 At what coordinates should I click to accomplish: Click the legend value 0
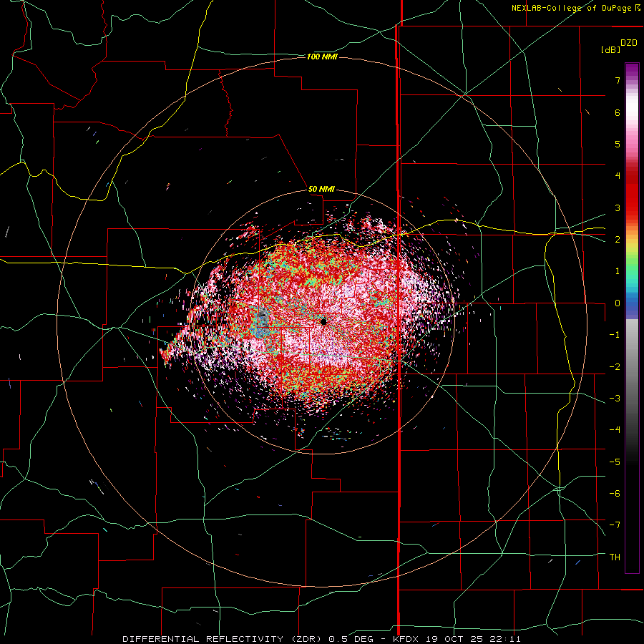click(x=618, y=303)
